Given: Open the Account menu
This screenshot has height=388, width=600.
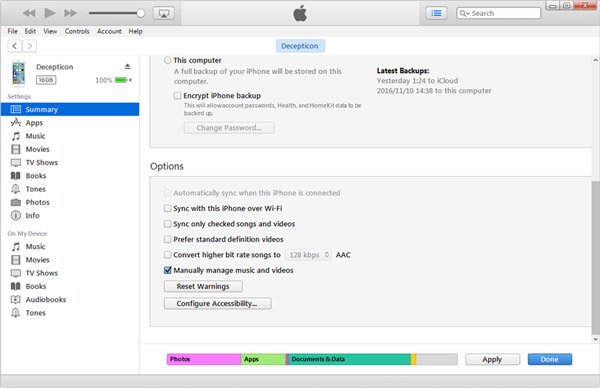Looking at the screenshot, I should coord(109,31).
